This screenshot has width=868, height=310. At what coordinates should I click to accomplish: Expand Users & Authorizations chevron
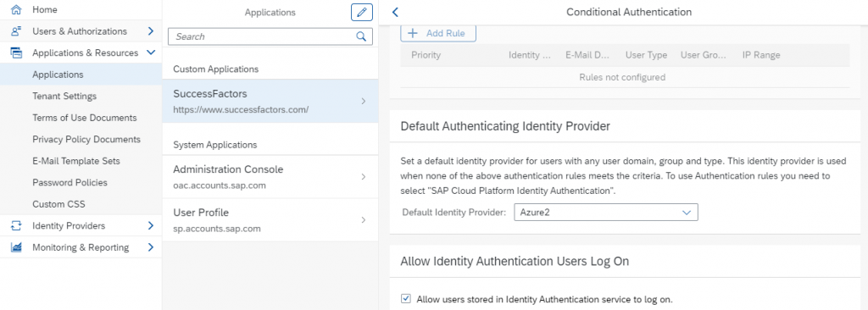coord(151,31)
